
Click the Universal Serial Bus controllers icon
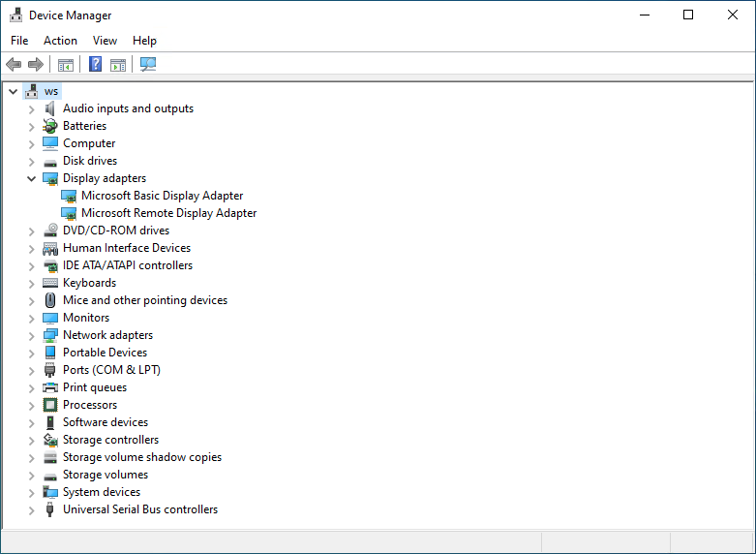[x=50, y=509]
